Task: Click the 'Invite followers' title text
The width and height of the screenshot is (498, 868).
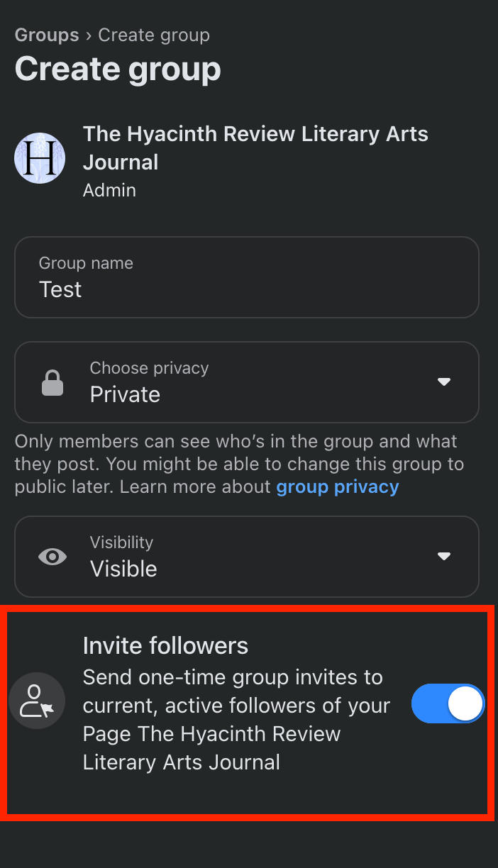Action: pyautogui.click(x=165, y=645)
